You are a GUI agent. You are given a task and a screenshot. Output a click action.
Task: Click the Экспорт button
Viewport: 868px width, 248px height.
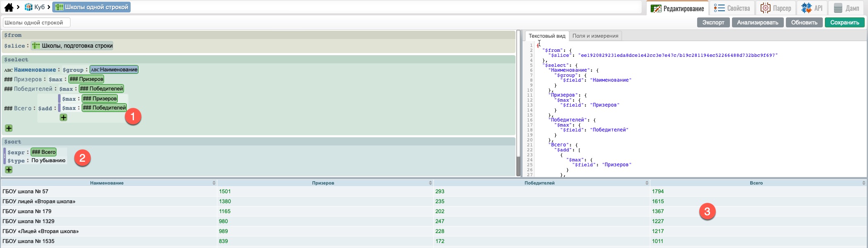pos(713,22)
